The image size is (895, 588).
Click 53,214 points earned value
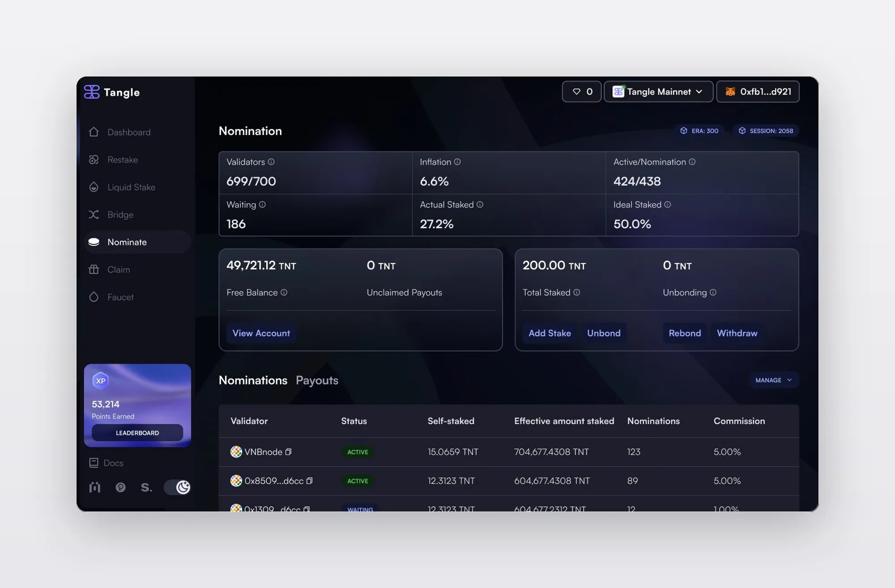coord(106,404)
